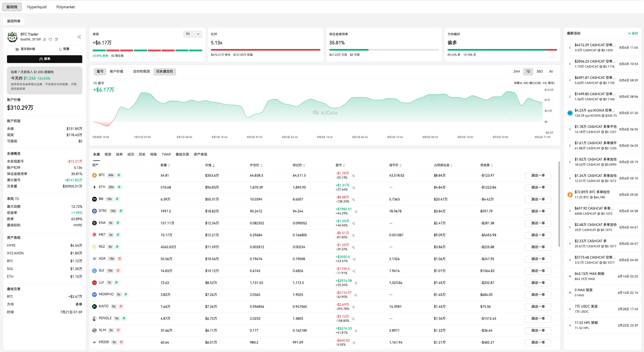The height and width of the screenshot is (352, 644).
Task: Click 跟这一单 for the KAITO position
Action: (x=538, y=307)
